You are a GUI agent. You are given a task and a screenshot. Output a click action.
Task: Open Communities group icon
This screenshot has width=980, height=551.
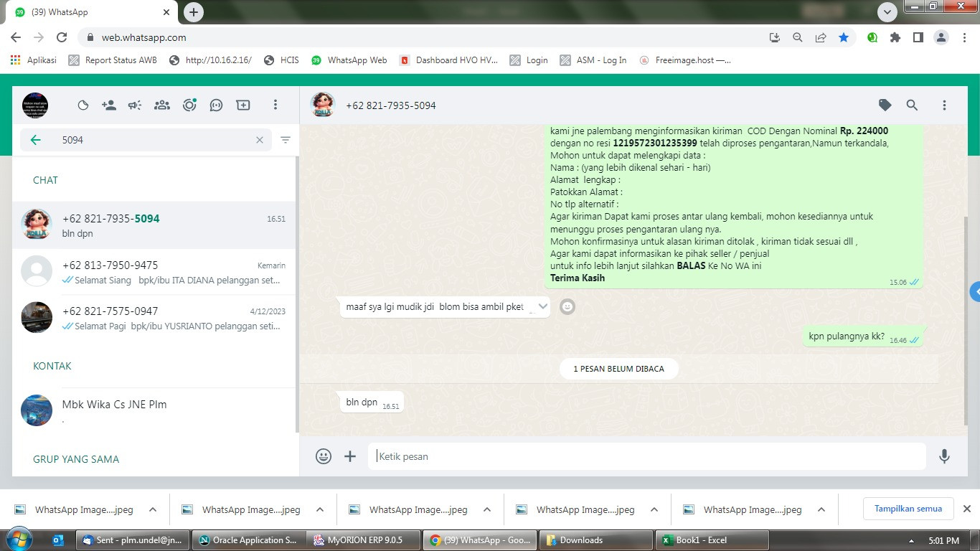click(x=162, y=105)
